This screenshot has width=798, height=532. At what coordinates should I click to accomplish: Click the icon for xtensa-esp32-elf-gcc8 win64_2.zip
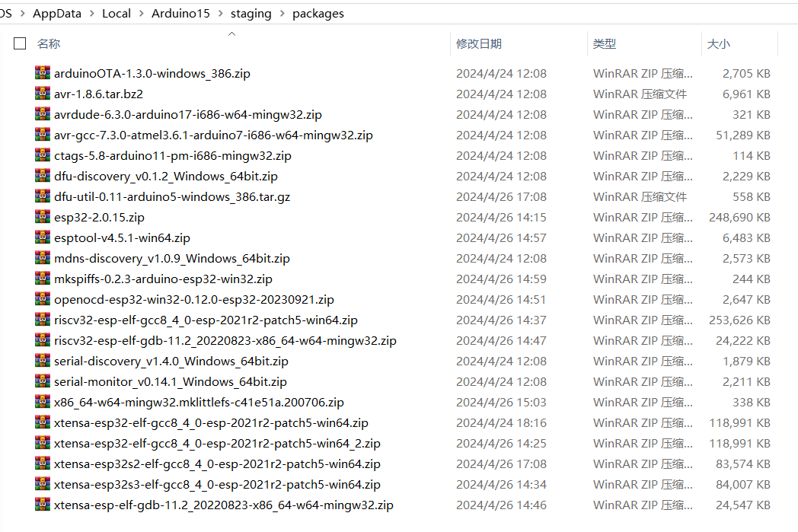(x=43, y=442)
